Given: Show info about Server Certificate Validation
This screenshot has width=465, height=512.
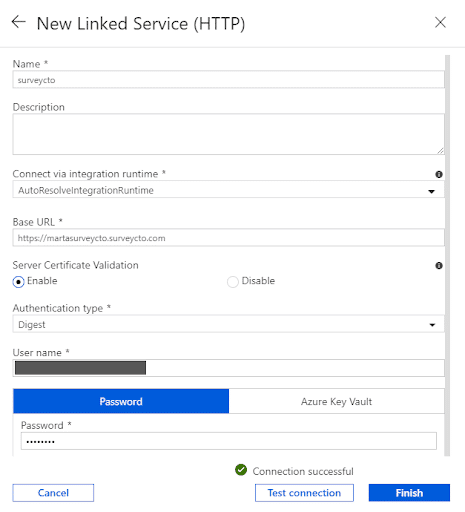Looking at the screenshot, I should [x=439, y=266].
